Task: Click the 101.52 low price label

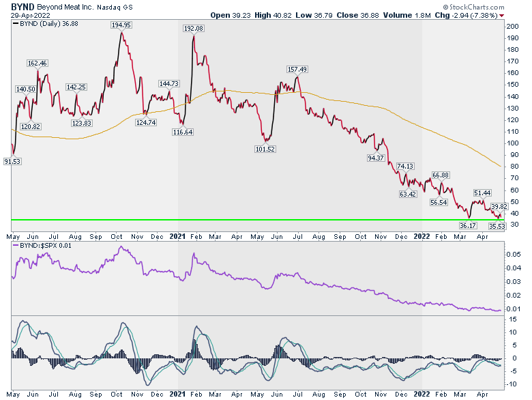Action: pos(265,149)
